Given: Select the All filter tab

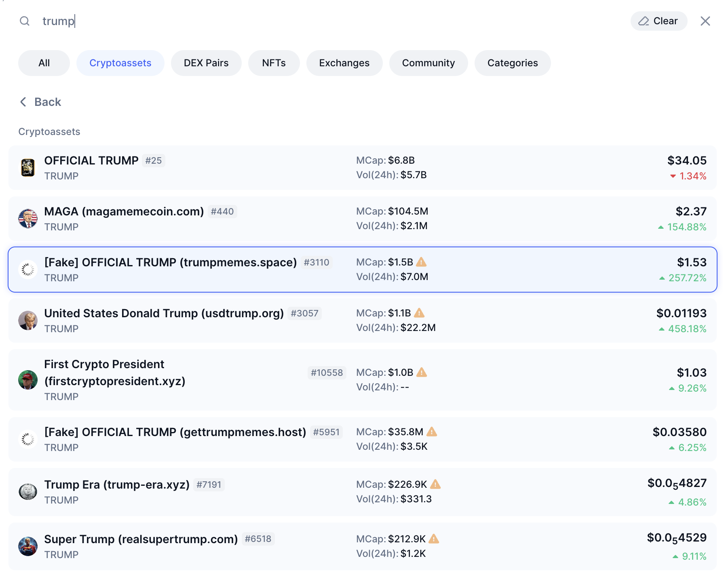Looking at the screenshot, I should click(44, 63).
